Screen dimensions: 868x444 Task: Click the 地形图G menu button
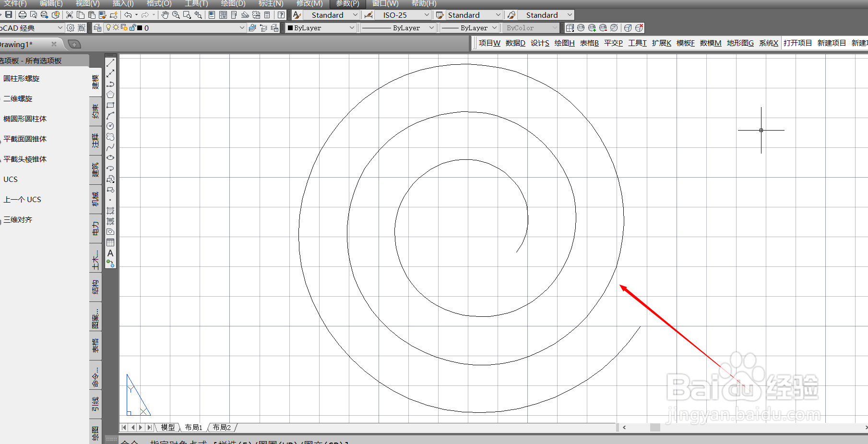(740, 43)
